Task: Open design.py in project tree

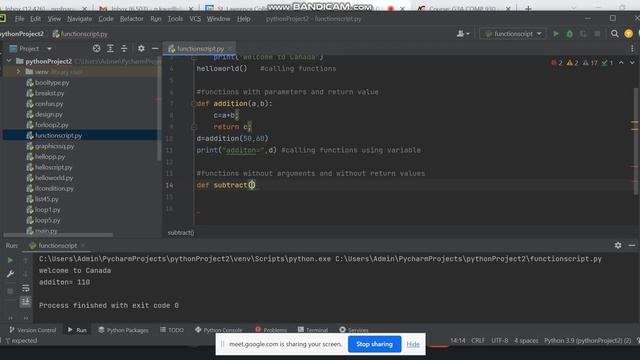Action: click(x=49, y=114)
